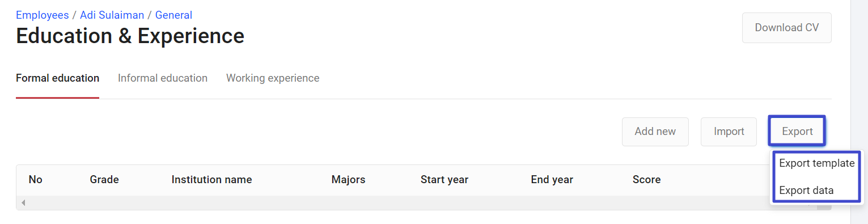
Task: Click the Download CV button
Action: (x=787, y=28)
